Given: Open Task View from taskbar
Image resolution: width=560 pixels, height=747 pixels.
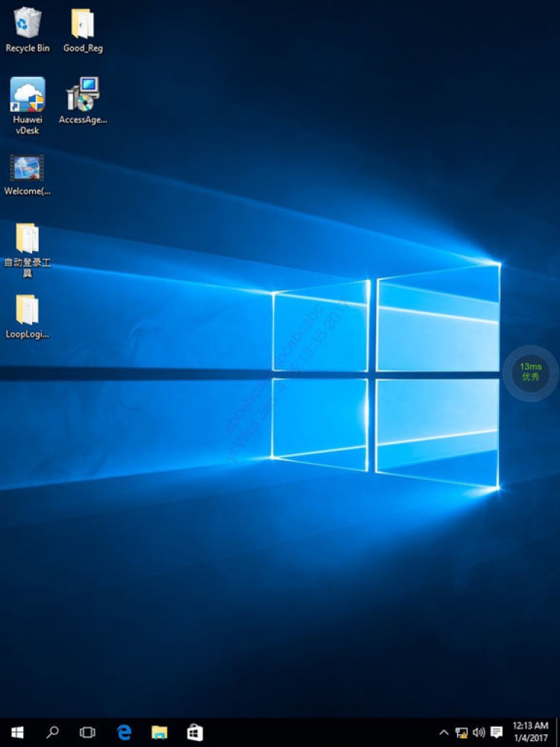Looking at the screenshot, I should (87, 732).
